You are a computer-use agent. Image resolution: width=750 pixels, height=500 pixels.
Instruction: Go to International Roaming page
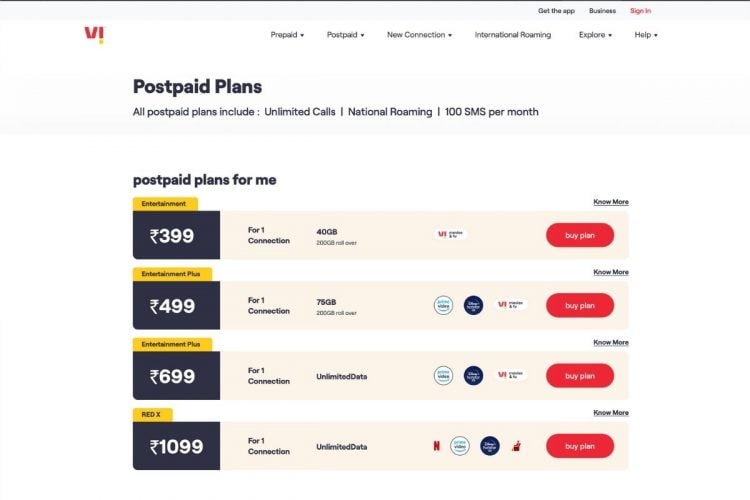(x=513, y=35)
